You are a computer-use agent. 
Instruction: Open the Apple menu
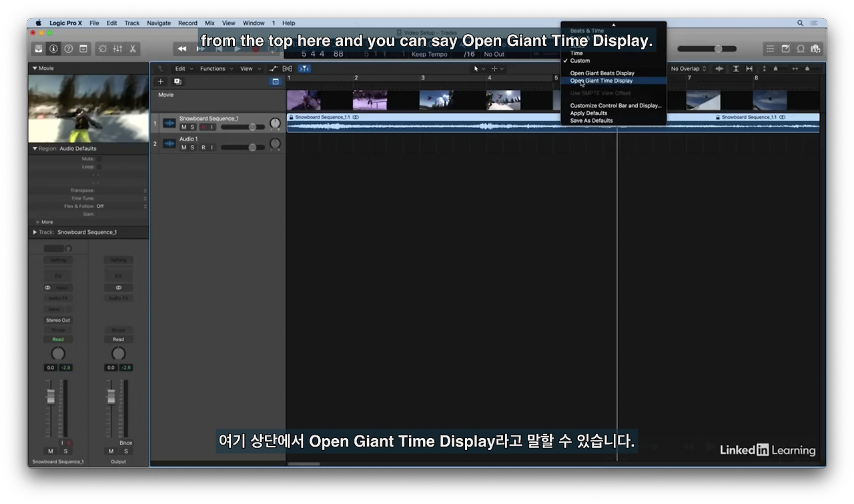(x=38, y=23)
